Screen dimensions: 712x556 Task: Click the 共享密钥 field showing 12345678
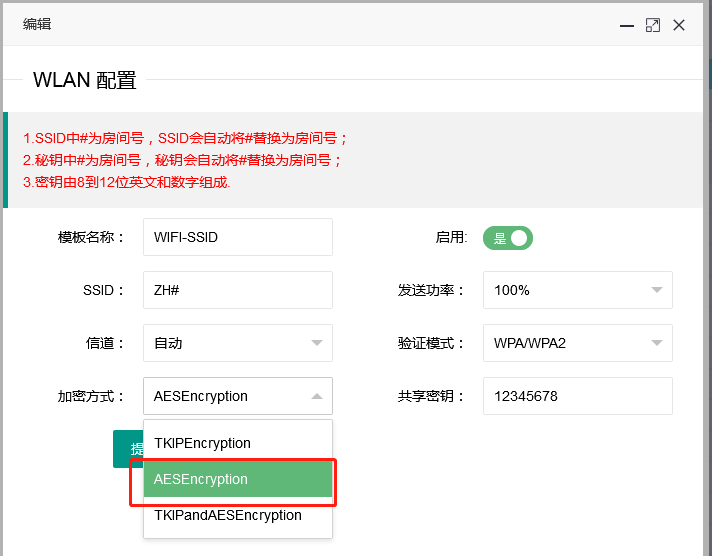click(x=577, y=396)
